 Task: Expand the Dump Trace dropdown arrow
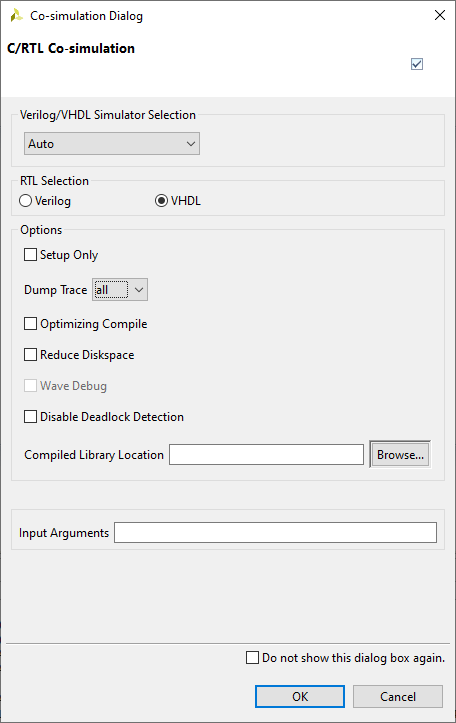click(139, 290)
